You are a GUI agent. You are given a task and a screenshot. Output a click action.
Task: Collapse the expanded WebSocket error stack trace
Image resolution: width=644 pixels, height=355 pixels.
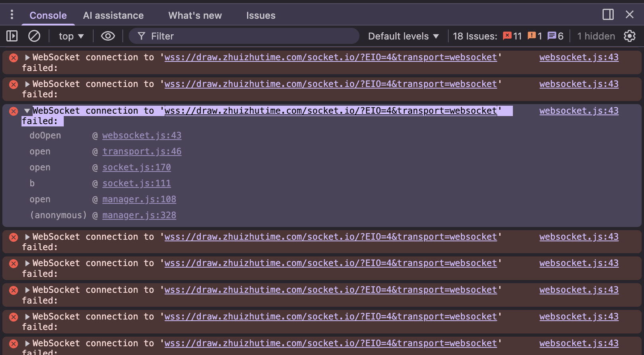coord(27,111)
